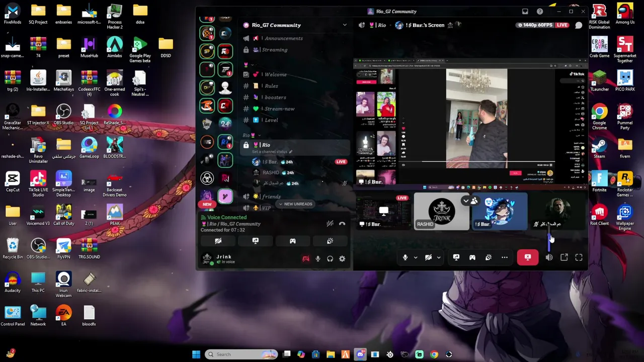Toggle camera in stream control bar

coord(428,257)
